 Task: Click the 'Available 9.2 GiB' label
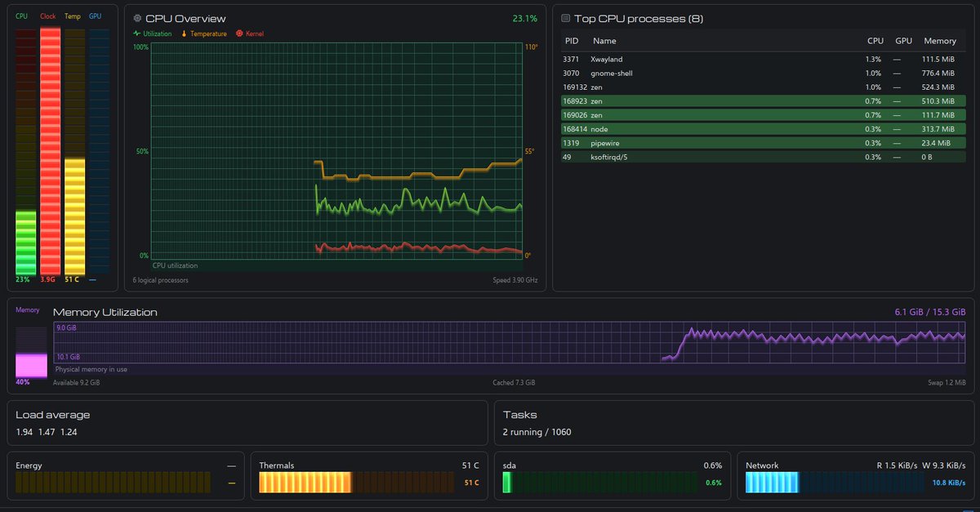click(77, 382)
